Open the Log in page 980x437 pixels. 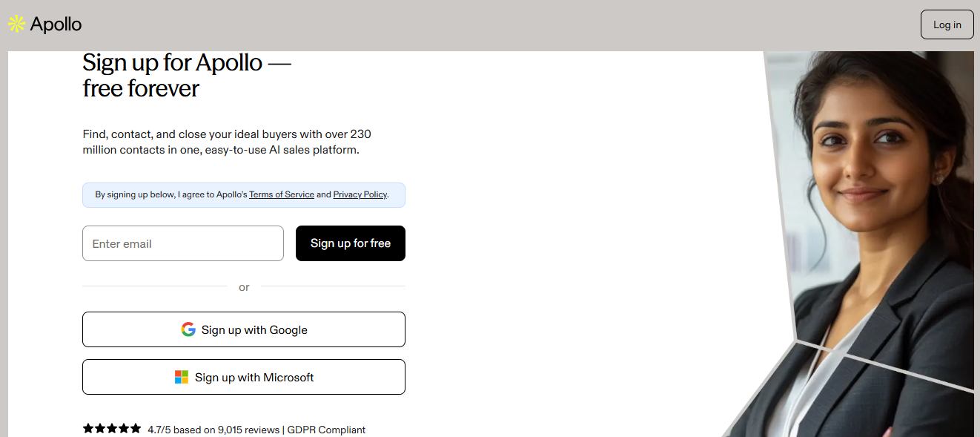pos(947,24)
